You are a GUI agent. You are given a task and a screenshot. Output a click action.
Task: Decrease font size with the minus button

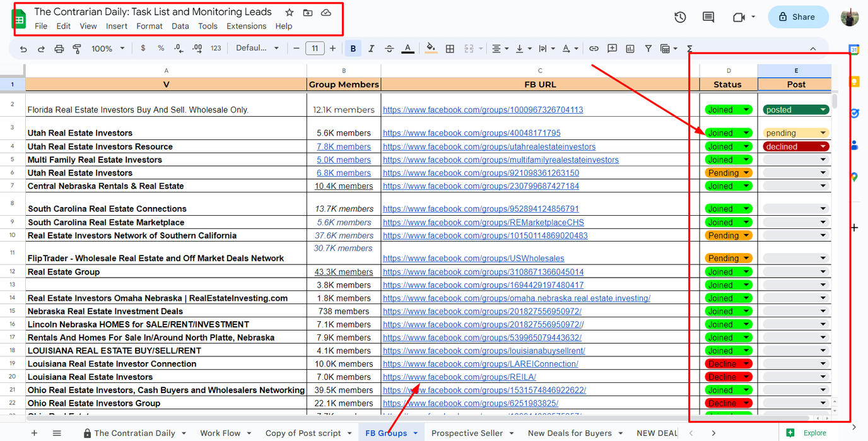click(x=296, y=49)
